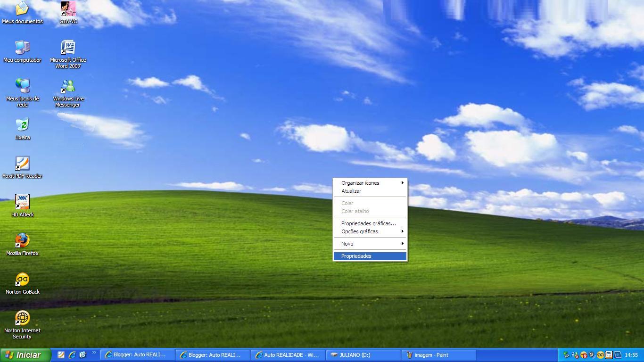This screenshot has height=362, width=644.
Task: Select Microsoft Office Word 2007 shortcut
Action: [68, 54]
